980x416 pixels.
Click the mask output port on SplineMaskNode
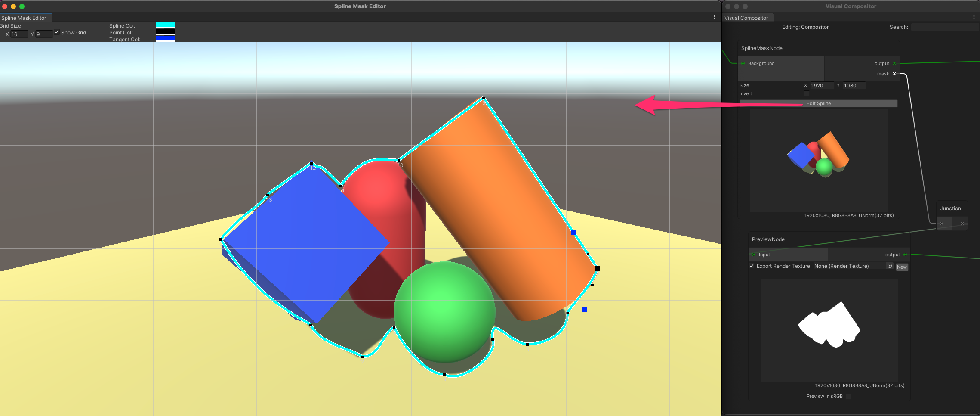(x=894, y=74)
